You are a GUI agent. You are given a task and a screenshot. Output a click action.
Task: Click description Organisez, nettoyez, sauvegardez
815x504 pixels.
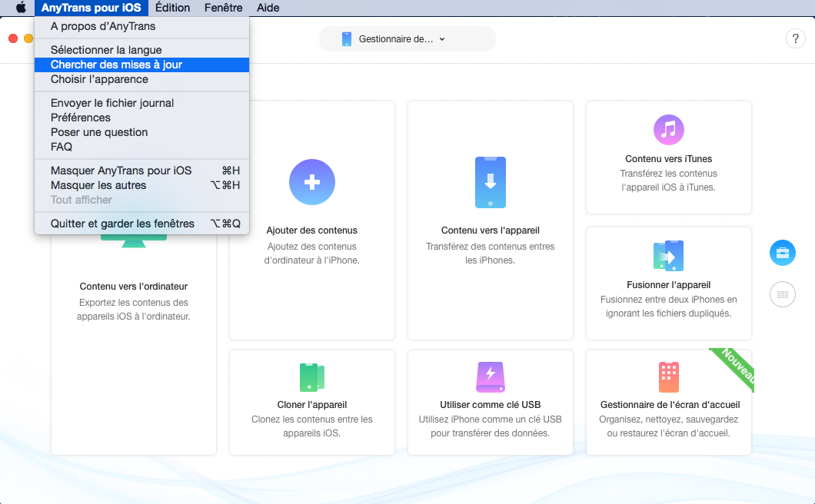coord(668,426)
